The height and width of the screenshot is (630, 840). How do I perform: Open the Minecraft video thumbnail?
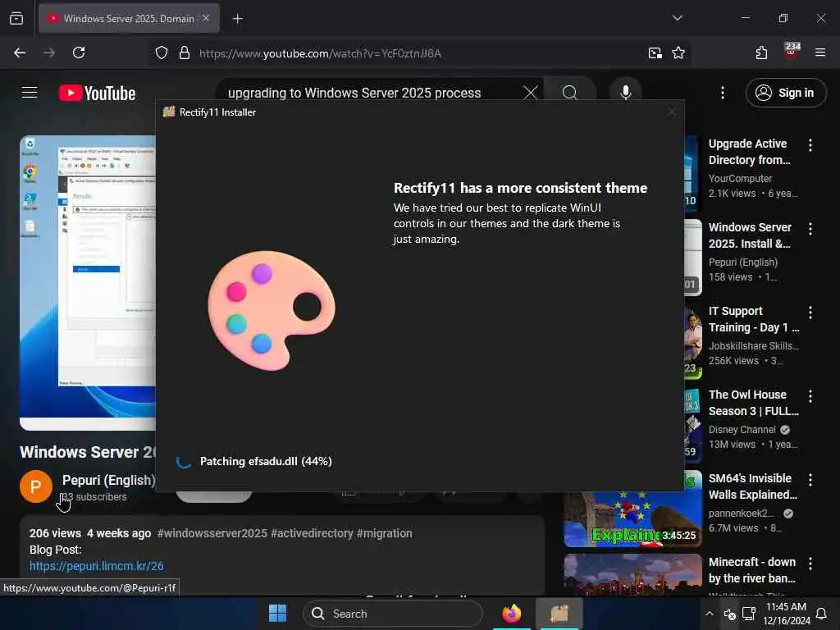(x=632, y=575)
